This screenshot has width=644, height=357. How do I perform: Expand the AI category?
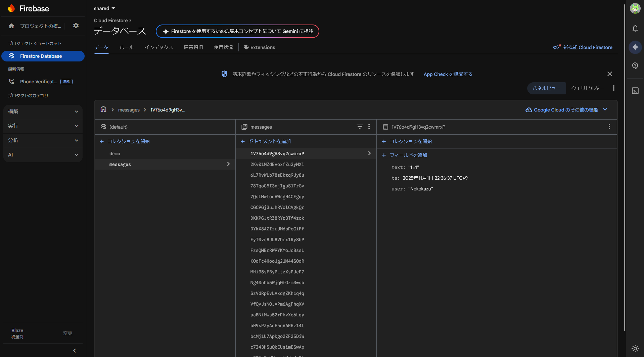(x=43, y=154)
